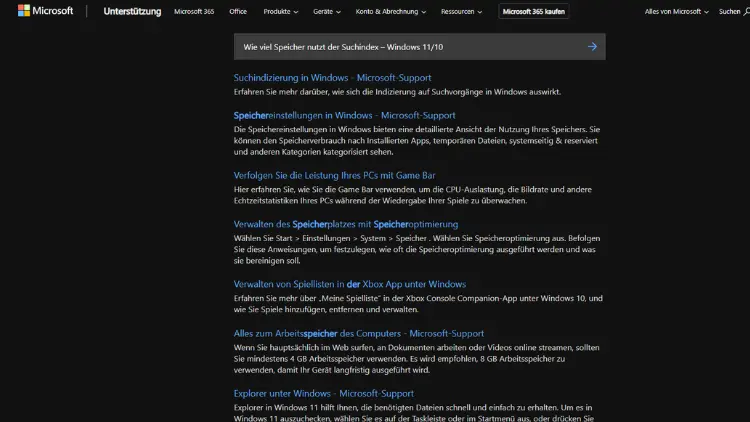Submit search with the arrow icon
The height and width of the screenshot is (422, 750).
[592, 46]
